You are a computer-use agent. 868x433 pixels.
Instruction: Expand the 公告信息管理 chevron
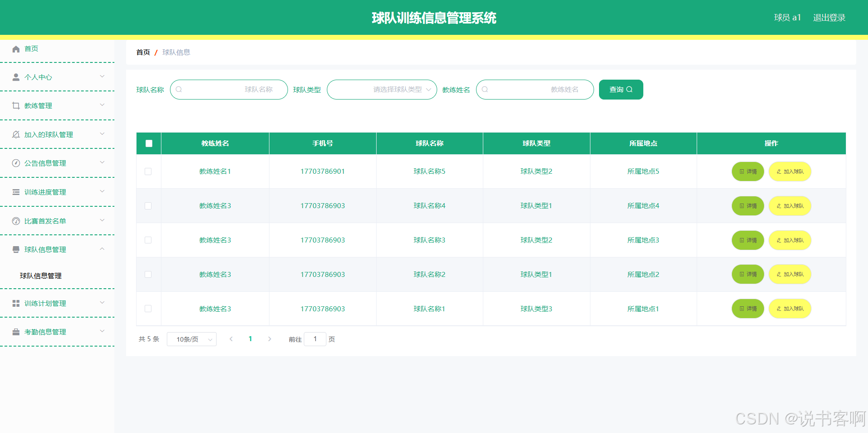pyautogui.click(x=102, y=162)
